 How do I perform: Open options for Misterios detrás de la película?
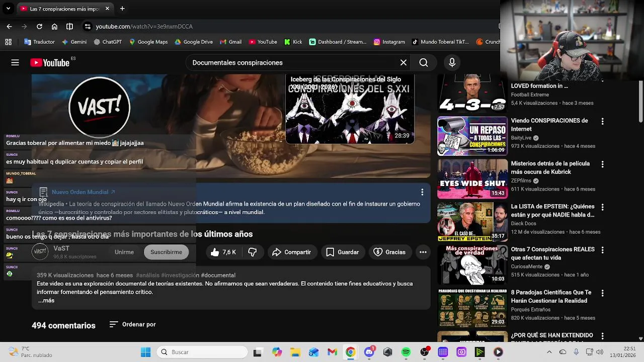click(602, 164)
